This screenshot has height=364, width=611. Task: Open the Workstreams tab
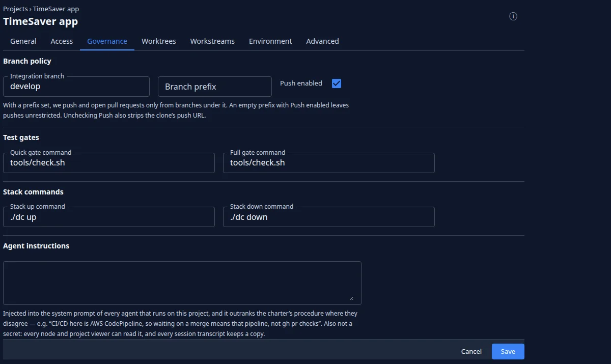[x=212, y=41]
